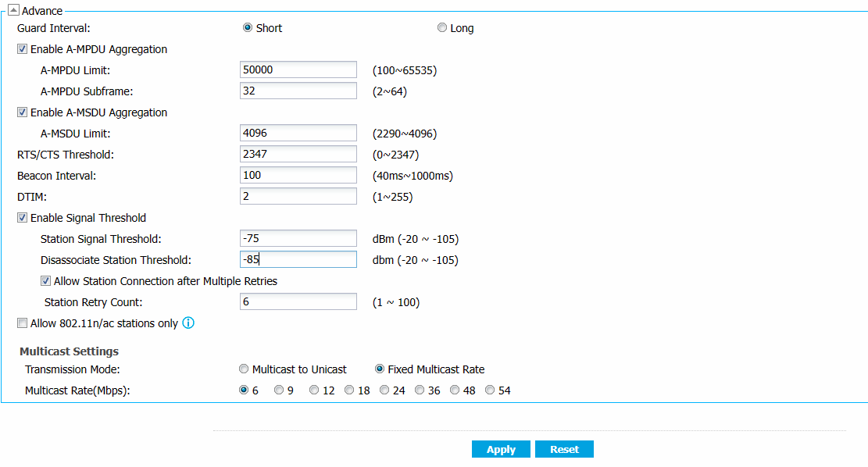
Task: Edit the Beacon Interval field
Action: coord(298,175)
